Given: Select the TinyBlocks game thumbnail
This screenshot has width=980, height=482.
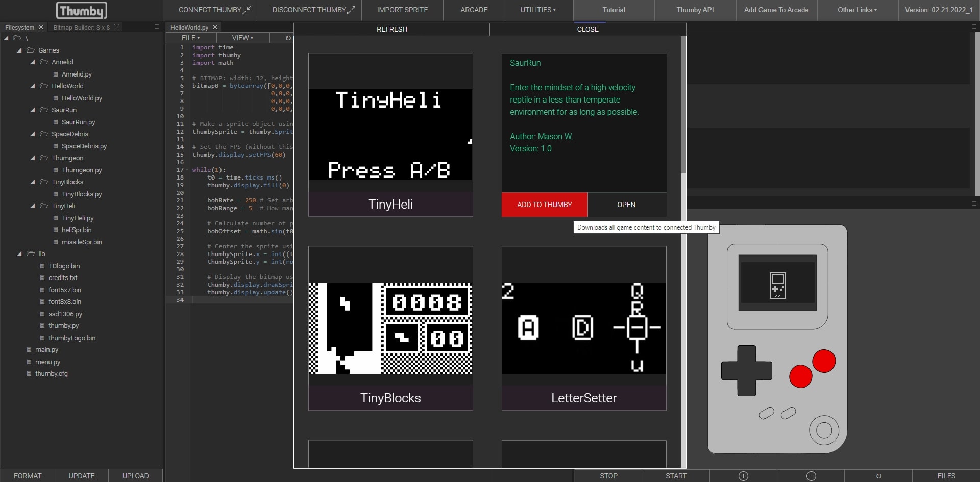Looking at the screenshot, I should pos(390,328).
